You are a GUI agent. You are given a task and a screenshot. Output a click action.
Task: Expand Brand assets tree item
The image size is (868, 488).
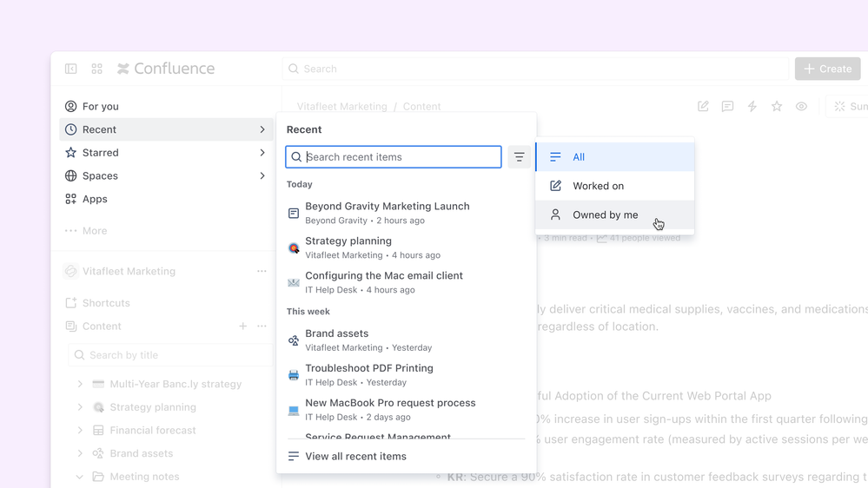(x=80, y=453)
